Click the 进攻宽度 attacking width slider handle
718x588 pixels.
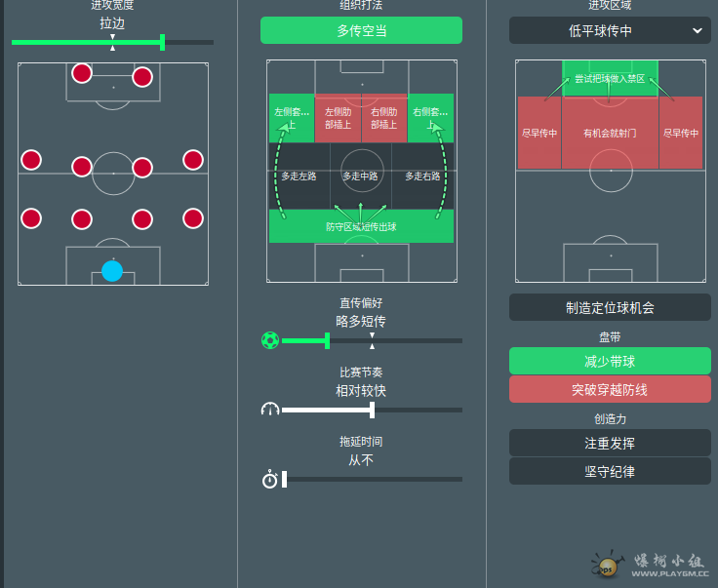coord(162,42)
